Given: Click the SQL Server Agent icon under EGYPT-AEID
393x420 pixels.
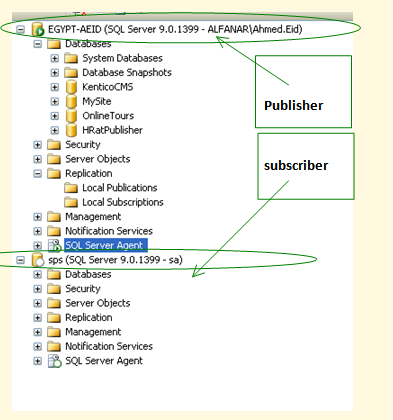Looking at the screenshot, I should tap(55, 246).
